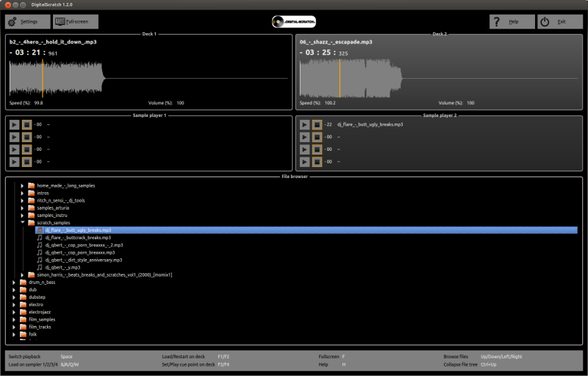This screenshot has height=376, width=588.
Task: Expand the intros folder arrow
Action: [x=22, y=194]
